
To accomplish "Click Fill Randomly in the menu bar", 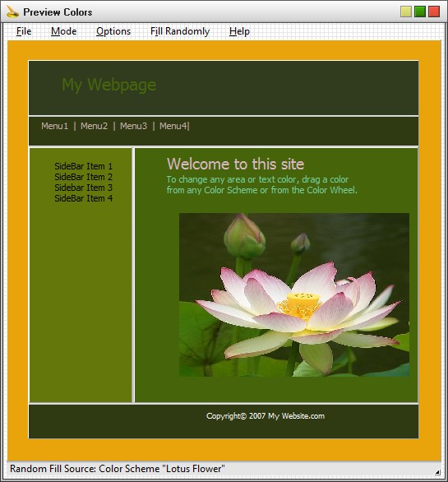I will (x=180, y=31).
